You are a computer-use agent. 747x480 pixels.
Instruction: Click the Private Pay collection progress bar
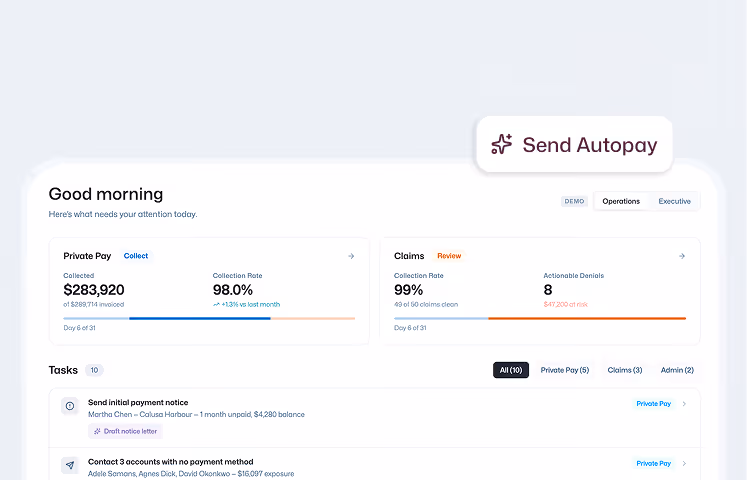coord(209,318)
